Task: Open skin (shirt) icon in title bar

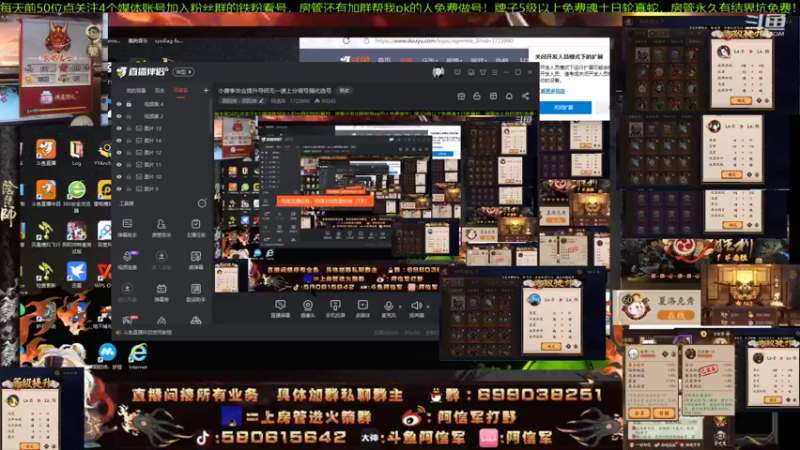Action: pyautogui.click(x=483, y=72)
